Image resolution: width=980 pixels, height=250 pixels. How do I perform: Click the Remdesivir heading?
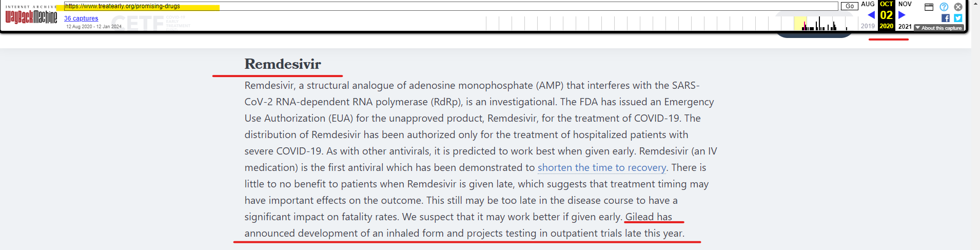click(x=283, y=64)
